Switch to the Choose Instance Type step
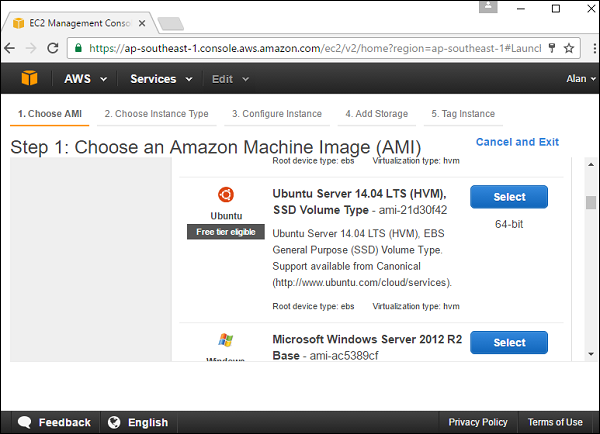The height and width of the screenshot is (434, 600). click(156, 114)
